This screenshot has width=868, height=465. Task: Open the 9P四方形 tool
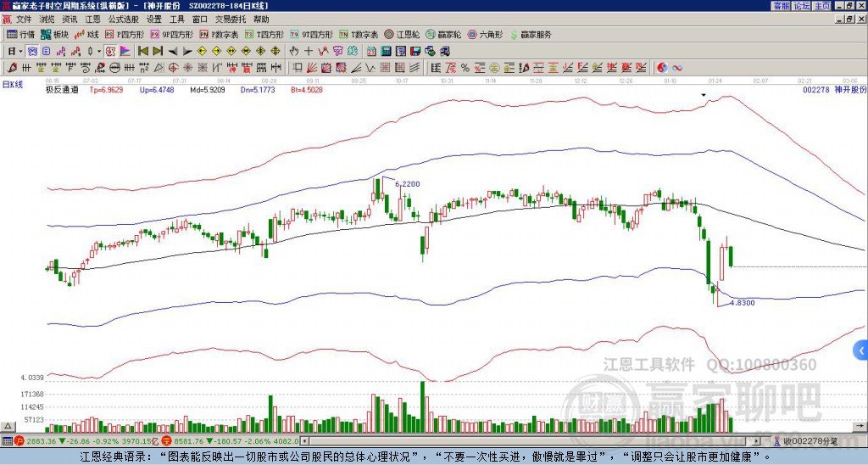pyautogui.click(x=172, y=34)
